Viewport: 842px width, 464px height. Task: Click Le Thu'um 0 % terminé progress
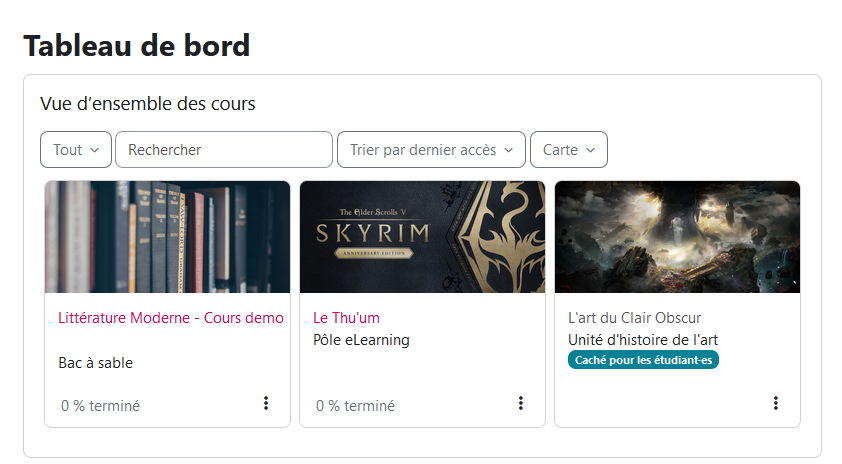(x=355, y=406)
